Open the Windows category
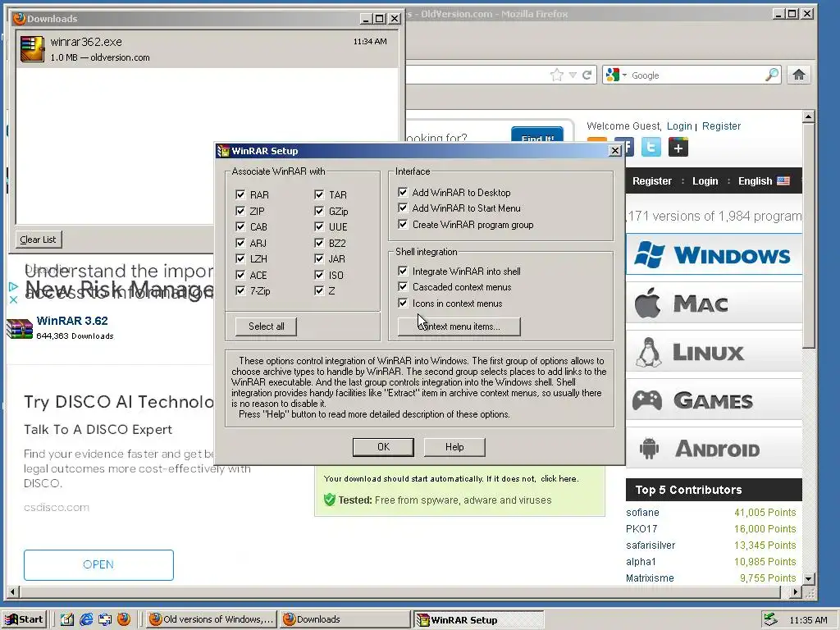Image resolution: width=840 pixels, height=630 pixels. [714, 254]
